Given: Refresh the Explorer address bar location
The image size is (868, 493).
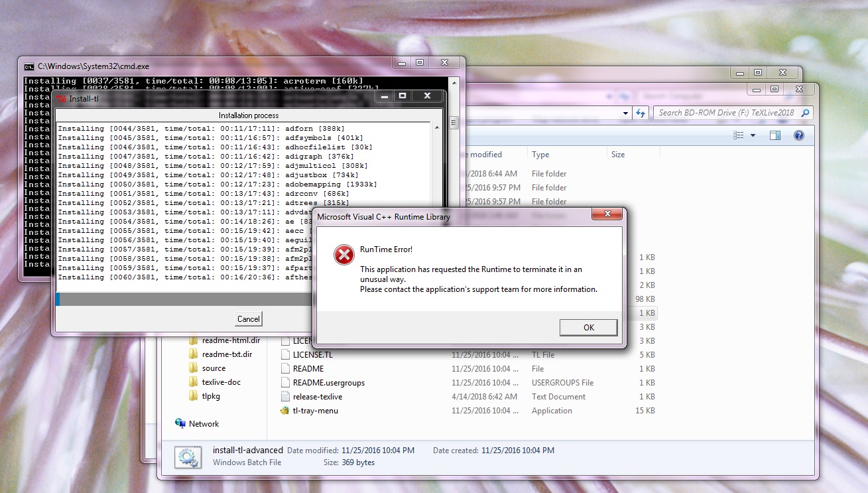Looking at the screenshot, I should coord(641,113).
